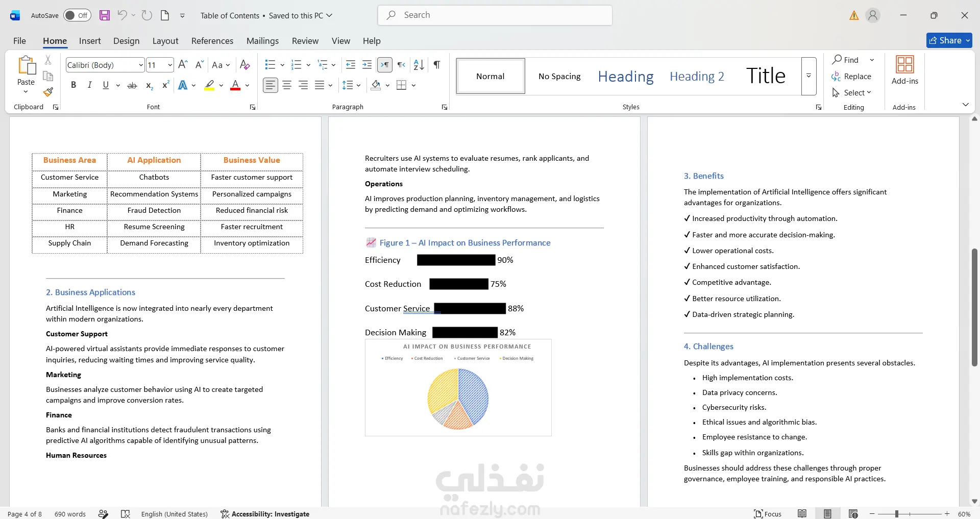Apply strikethrough formatting
This screenshot has width=980, height=519.
132,85
